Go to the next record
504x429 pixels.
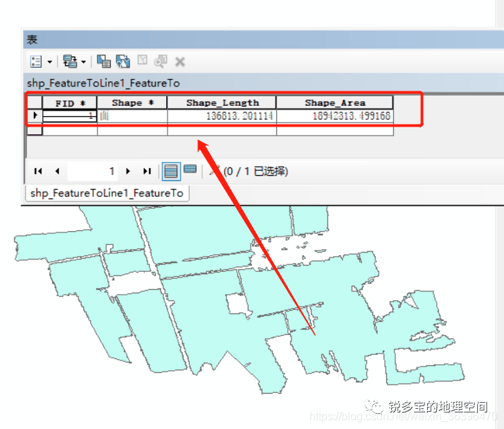(128, 171)
